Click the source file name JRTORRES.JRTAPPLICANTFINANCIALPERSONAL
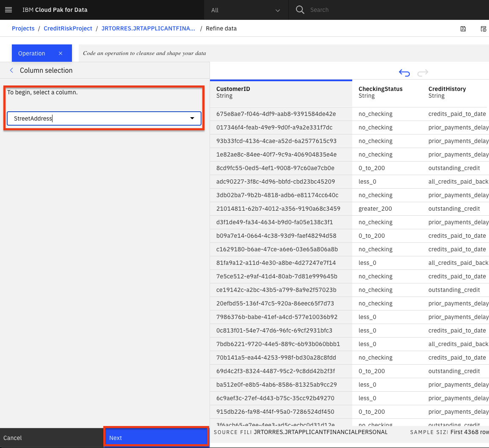The image size is (489, 448). [320, 432]
